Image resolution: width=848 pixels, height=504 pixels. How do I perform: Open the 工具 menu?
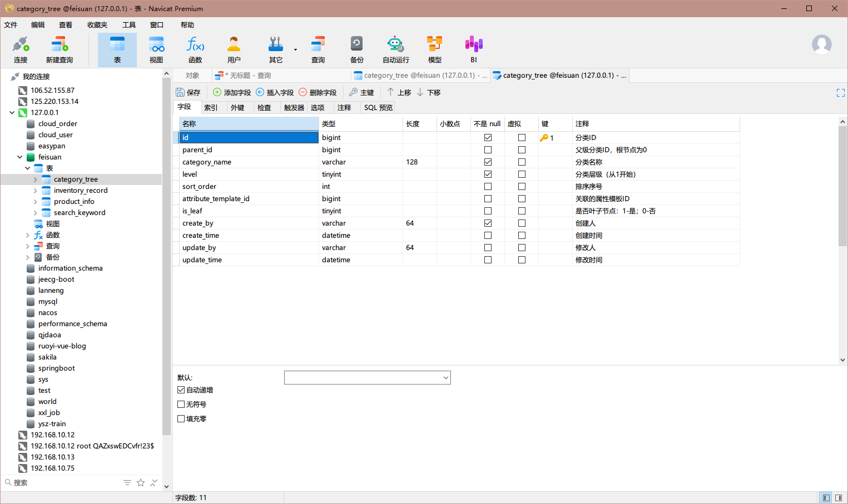pos(129,25)
